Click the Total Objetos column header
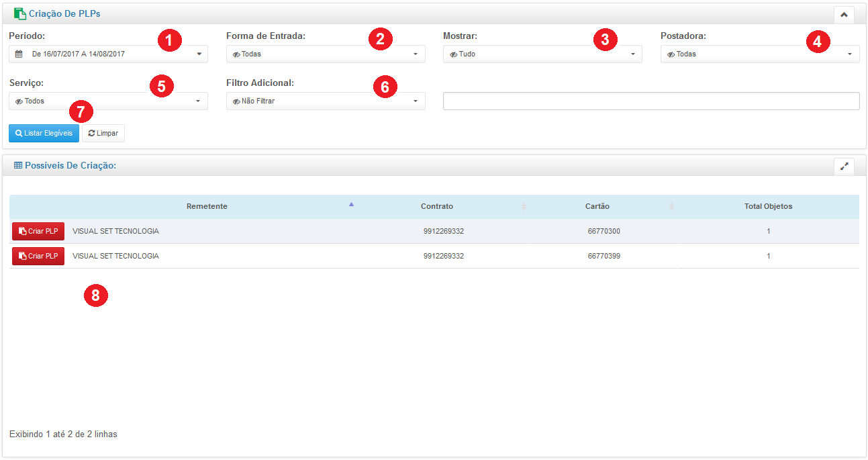868x460 pixels. (768, 206)
